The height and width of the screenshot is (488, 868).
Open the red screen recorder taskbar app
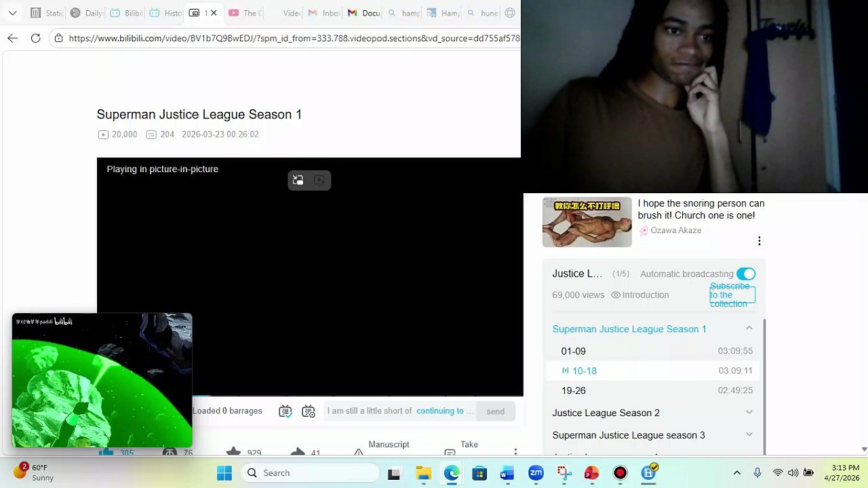[620, 473]
